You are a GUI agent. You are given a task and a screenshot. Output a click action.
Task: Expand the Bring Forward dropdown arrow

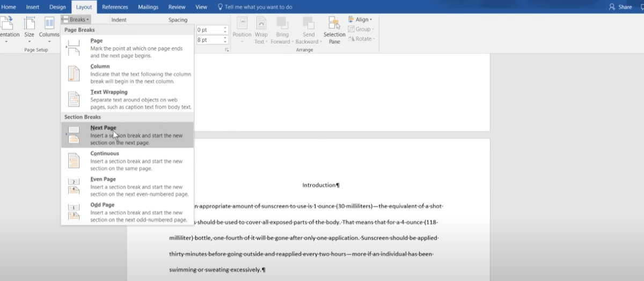tap(292, 42)
